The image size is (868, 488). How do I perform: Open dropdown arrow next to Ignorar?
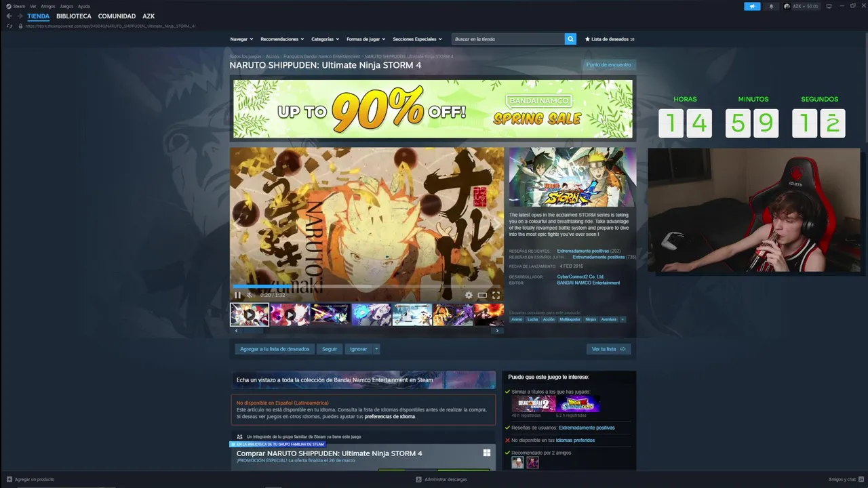pyautogui.click(x=376, y=349)
